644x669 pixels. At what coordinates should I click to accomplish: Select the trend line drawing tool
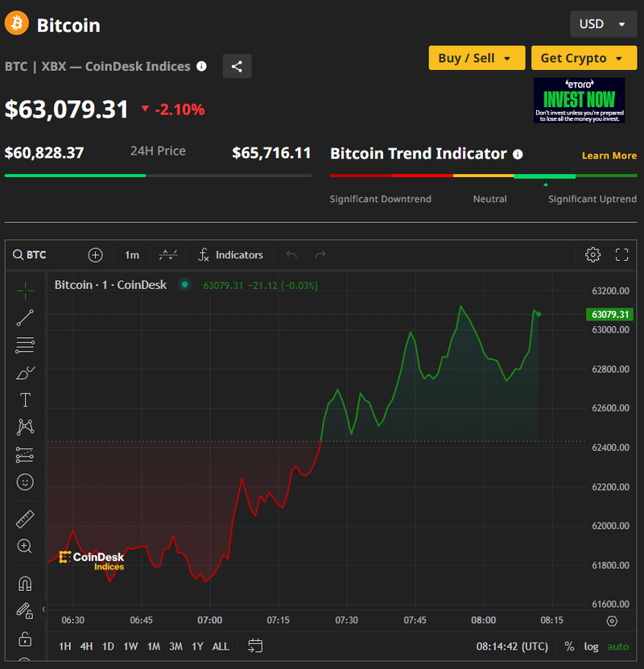coord(25,317)
